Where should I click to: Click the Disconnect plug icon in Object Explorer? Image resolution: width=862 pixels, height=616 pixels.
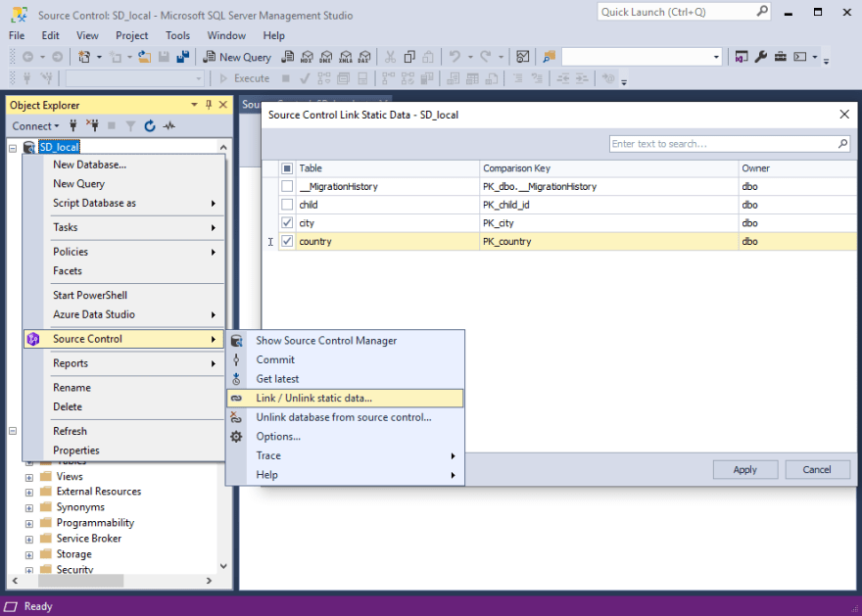pyautogui.click(x=92, y=125)
